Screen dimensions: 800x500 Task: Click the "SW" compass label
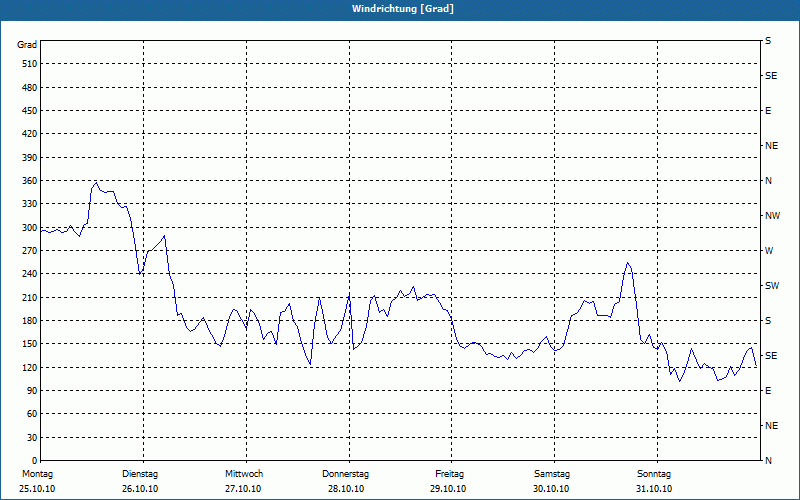pyautogui.click(x=772, y=286)
